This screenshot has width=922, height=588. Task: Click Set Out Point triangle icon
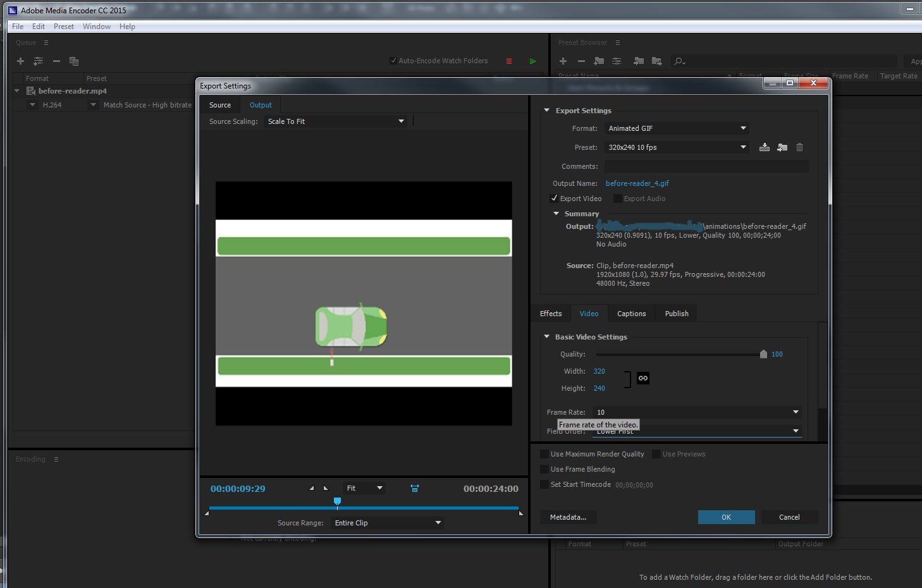[326, 488]
